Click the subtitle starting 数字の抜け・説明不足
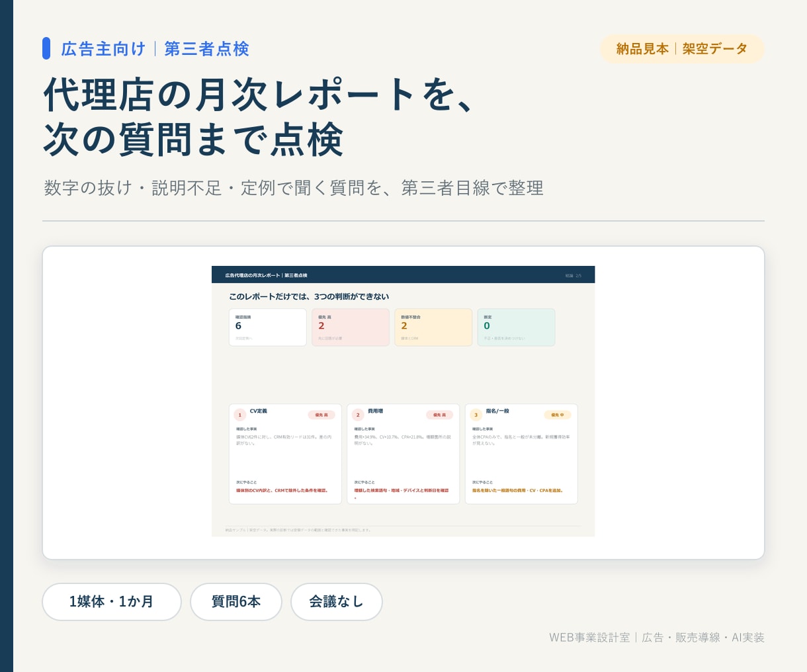 (294, 188)
